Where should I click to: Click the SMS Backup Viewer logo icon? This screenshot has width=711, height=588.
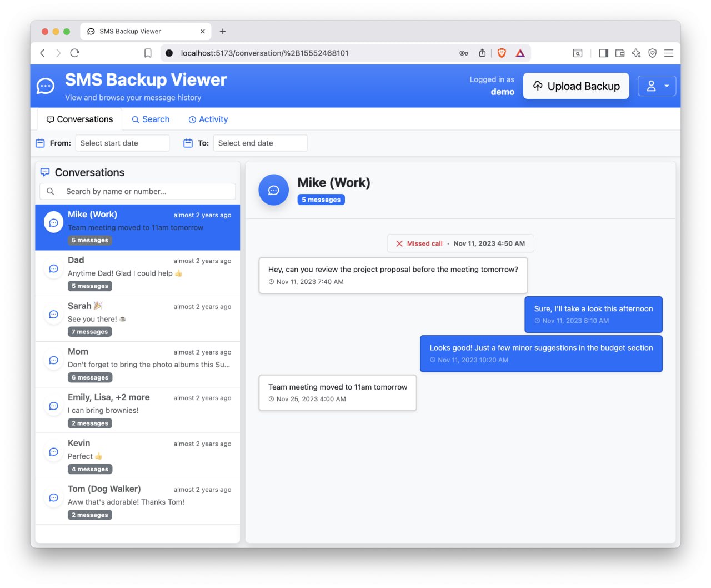[x=46, y=86]
